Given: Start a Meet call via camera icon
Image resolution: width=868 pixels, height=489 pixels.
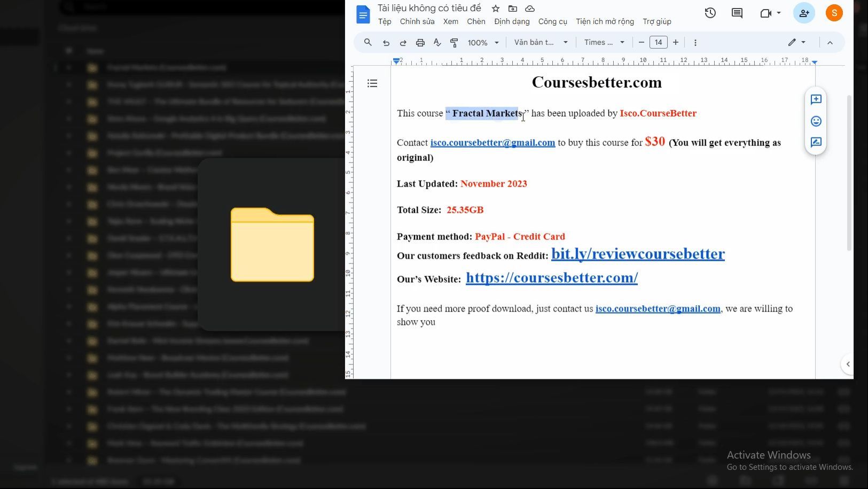Looking at the screenshot, I should (x=765, y=13).
